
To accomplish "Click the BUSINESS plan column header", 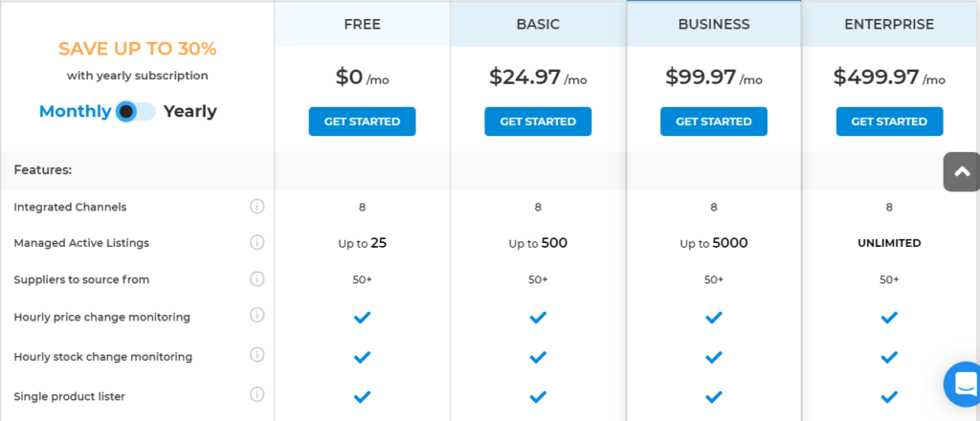I will pyautogui.click(x=714, y=24).
